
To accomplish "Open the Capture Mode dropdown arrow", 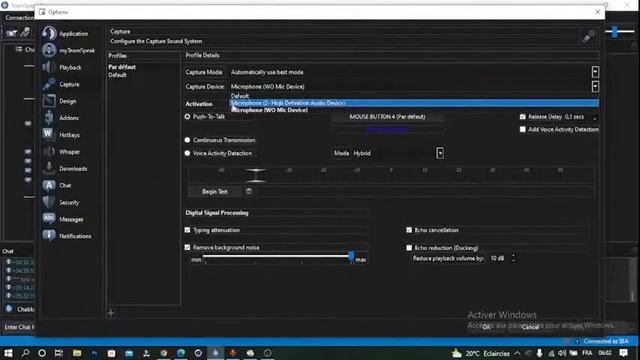I will point(595,72).
